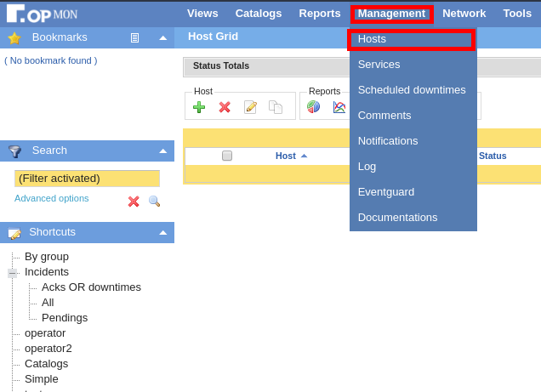The width and height of the screenshot is (541, 392).
Task: Select Hosts from the Management menu
Action: 372,39
